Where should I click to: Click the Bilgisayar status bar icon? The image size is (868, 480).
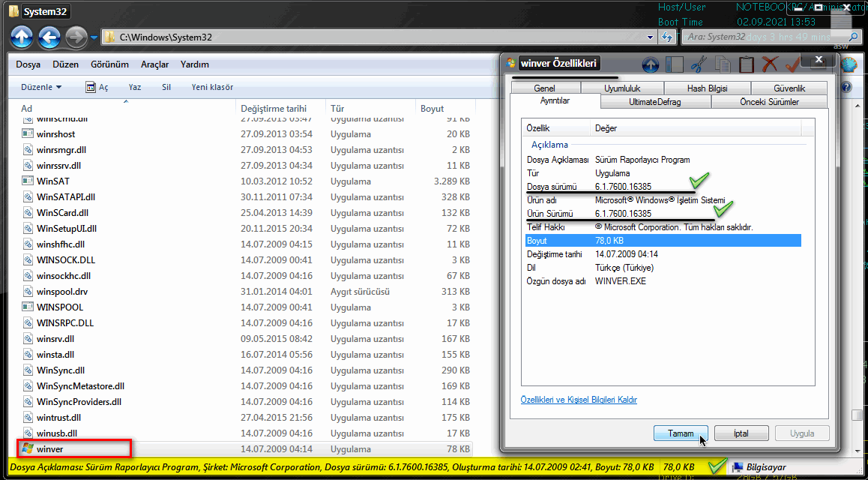(738, 466)
